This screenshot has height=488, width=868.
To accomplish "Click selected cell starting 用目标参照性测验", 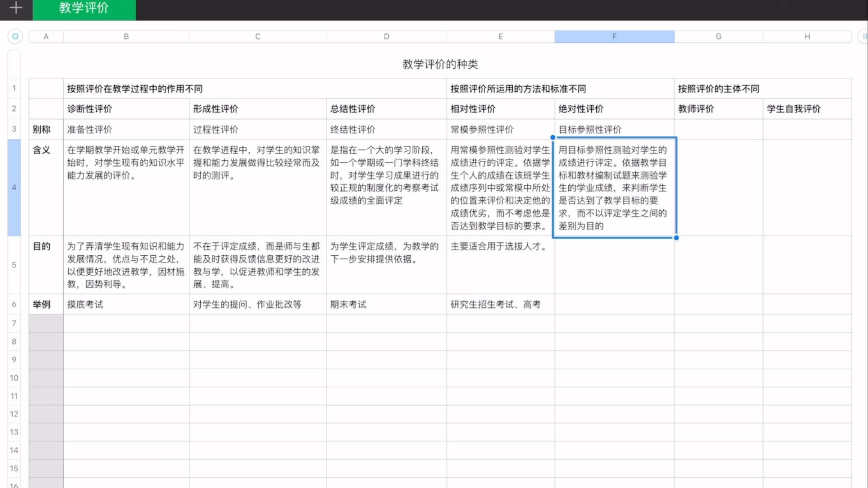I will (x=615, y=188).
